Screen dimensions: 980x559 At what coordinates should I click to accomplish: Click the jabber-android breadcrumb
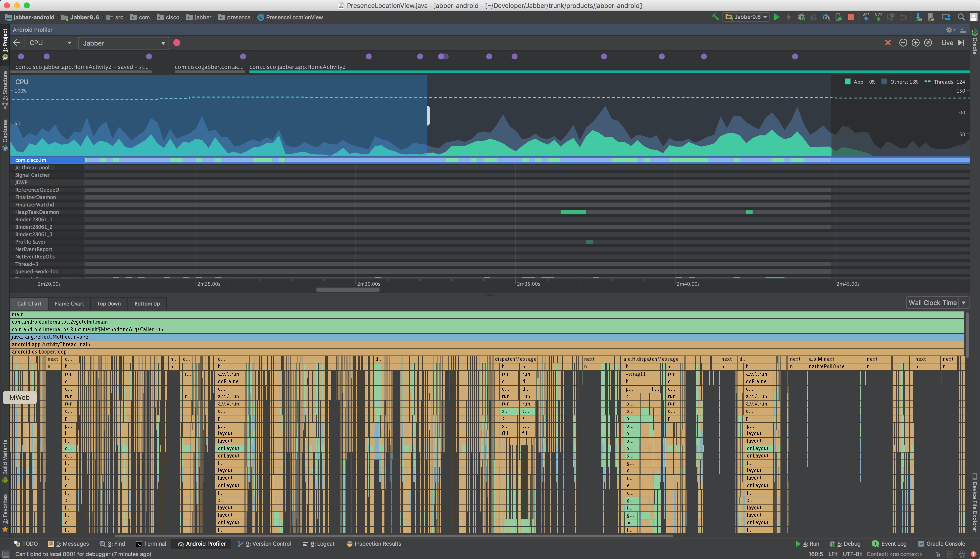[30, 17]
